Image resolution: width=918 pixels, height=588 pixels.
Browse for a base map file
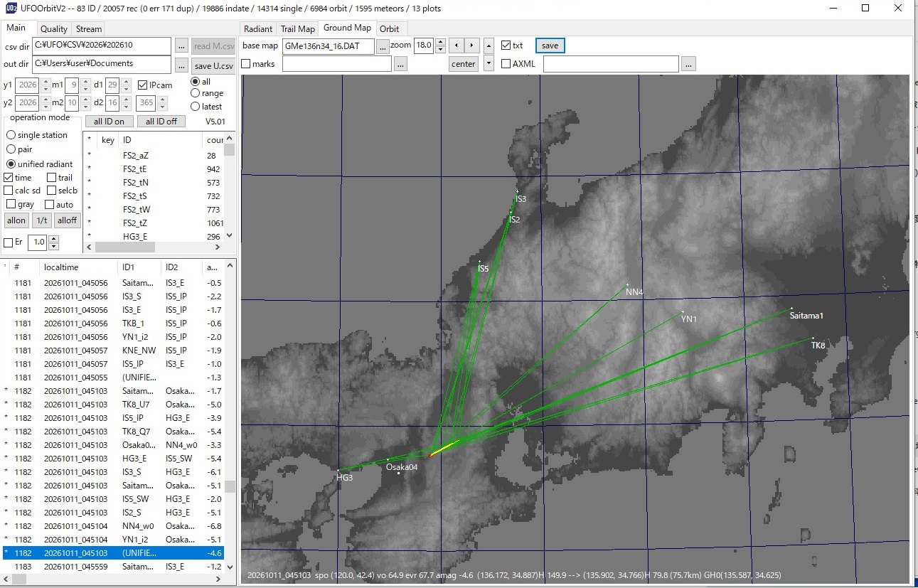pyautogui.click(x=383, y=46)
